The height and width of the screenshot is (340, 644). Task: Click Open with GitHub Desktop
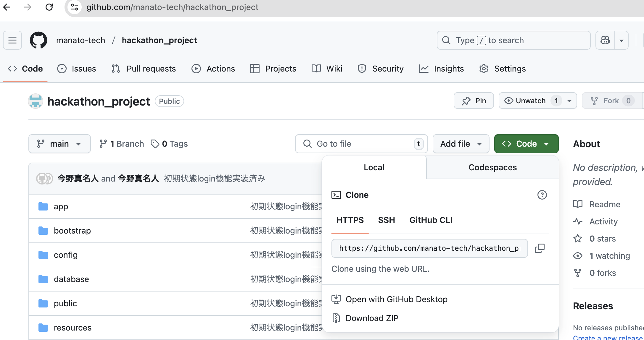coord(396,299)
